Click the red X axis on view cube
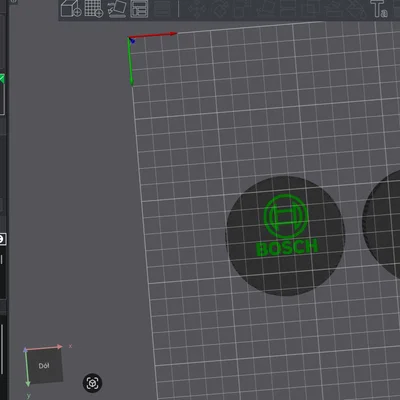The width and height of the screenshot is (400, 400). pyautogui.click(x=44, y=348)
